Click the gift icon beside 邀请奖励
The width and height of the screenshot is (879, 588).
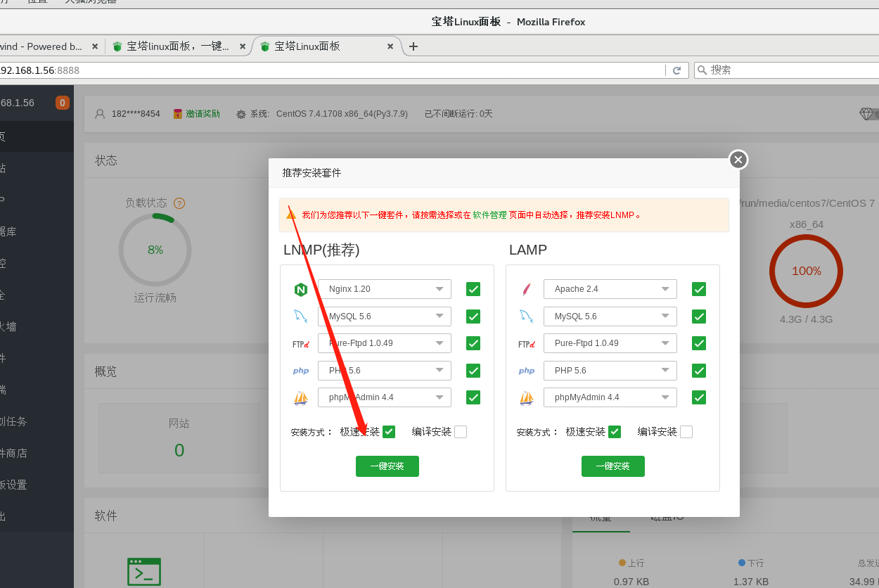tap(178, 114)
